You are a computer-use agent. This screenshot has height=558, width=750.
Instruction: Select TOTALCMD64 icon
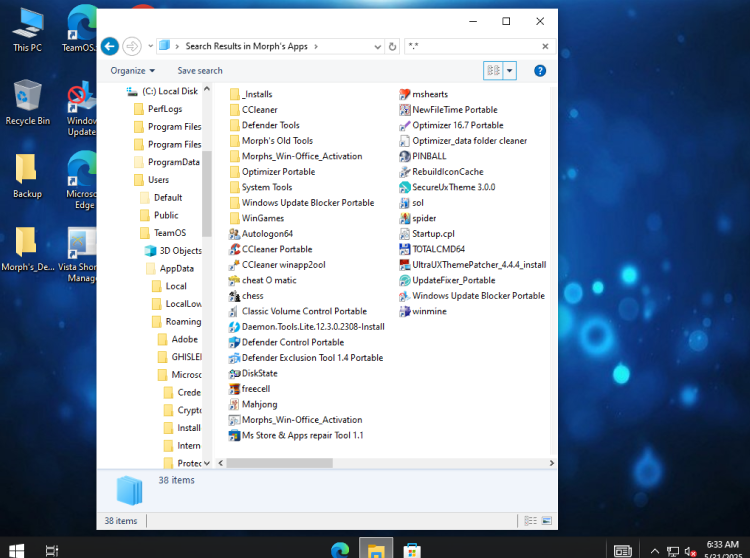pyautogui.click(x=405, y=249)
